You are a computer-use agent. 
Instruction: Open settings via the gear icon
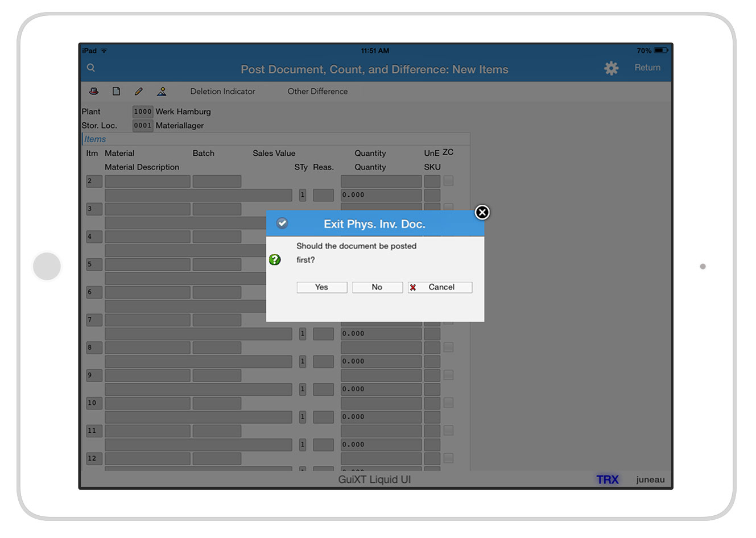click(611, 68)
